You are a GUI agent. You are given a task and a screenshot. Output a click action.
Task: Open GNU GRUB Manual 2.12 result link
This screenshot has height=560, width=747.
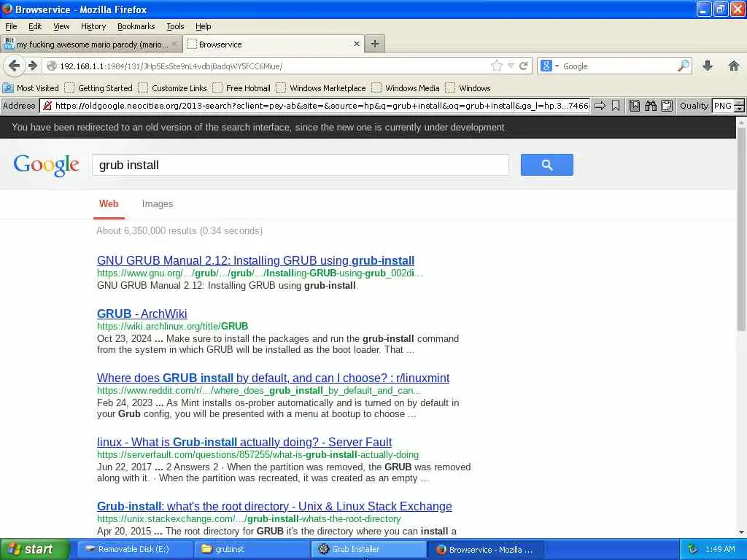255,260
